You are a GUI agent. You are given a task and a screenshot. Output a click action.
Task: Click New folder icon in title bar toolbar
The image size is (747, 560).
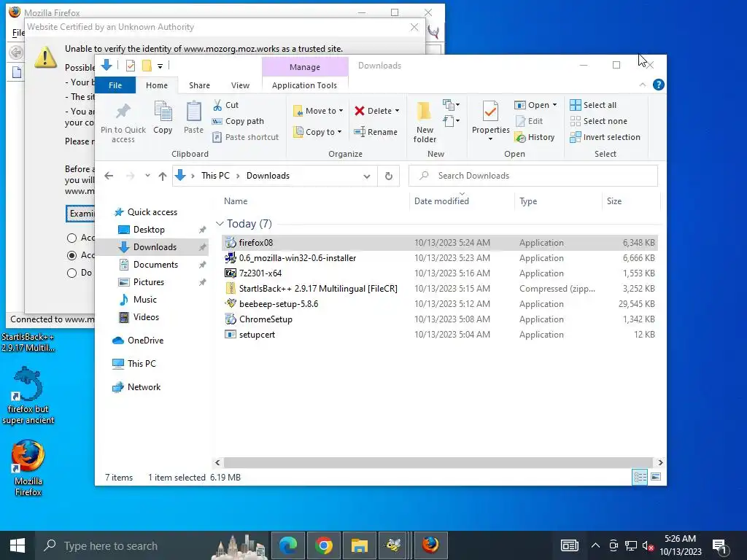pyautogui.click(x=147, y=66)
